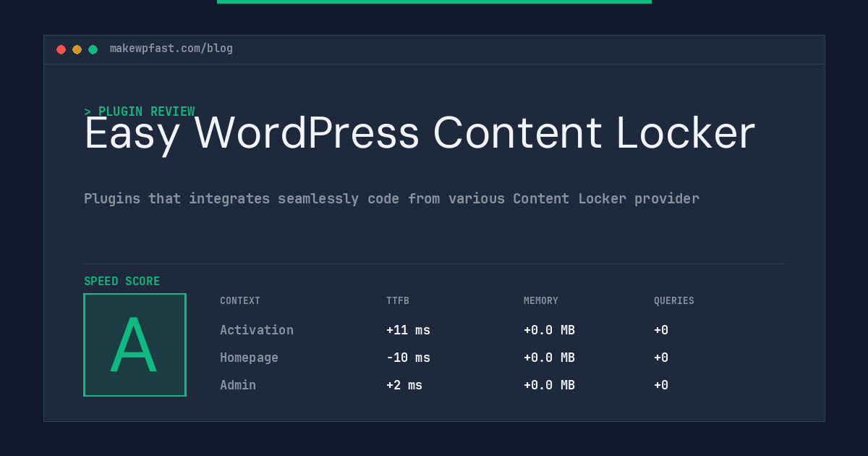Click the green window dot
The height and width of the screenshot is (456, 868).
(x=93, y=49)
